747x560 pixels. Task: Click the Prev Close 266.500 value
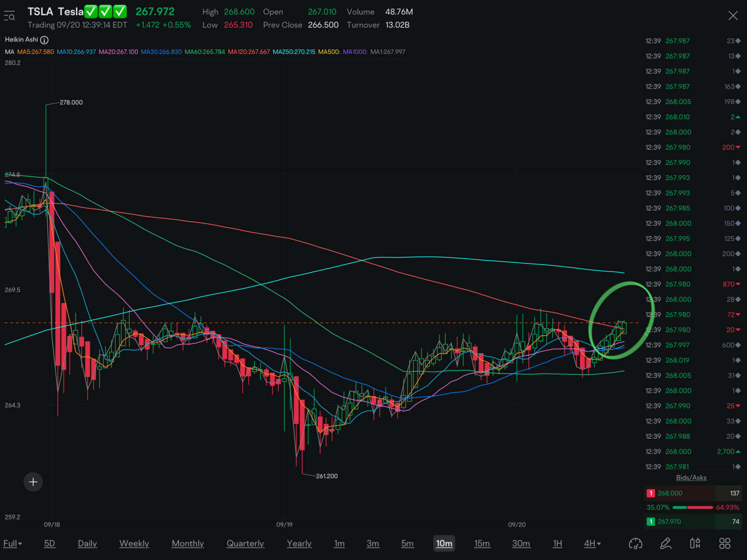[x=323, y=25]
